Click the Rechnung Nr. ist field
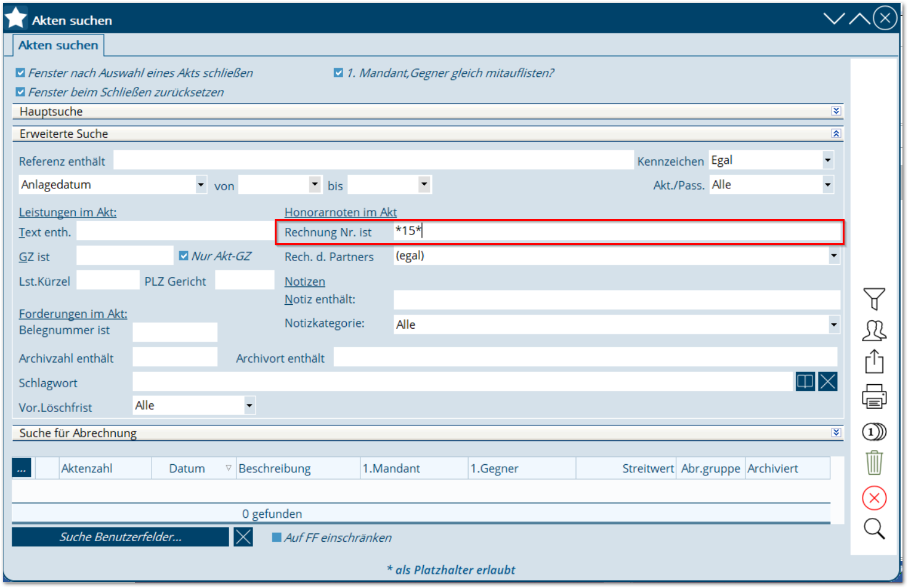The height and width of the screenshot is (588, 908). tap(617, 232)
